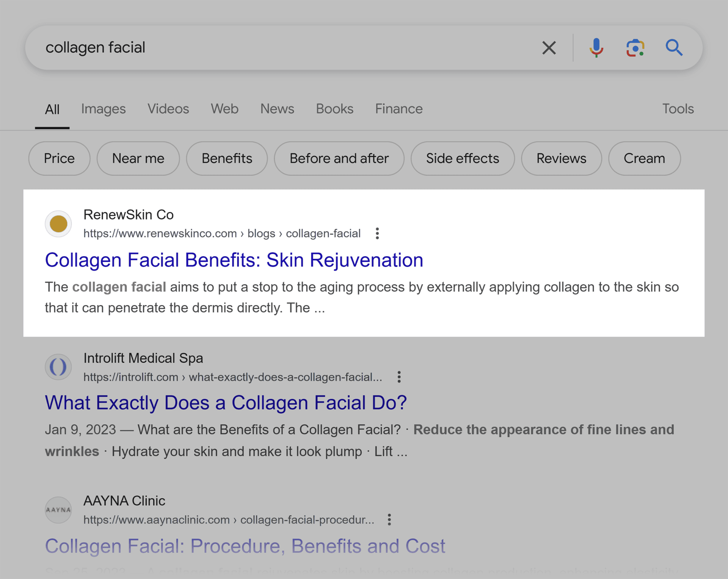The width and height of the screenshot is (728, 579).
Task: Switch to the Videos tab
Action: coord(168,109)
